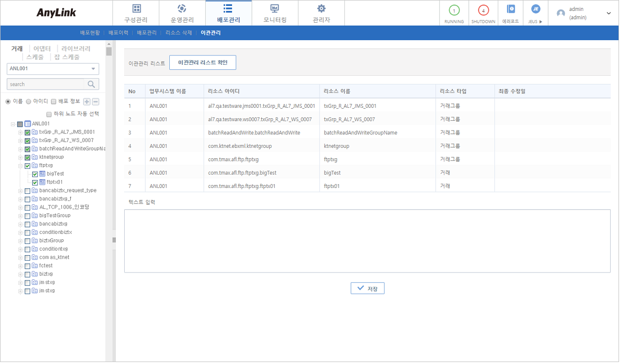Open the ANL001 business system dropdown
This screenshot has width=621, height=364.
[x=52, y=69]
